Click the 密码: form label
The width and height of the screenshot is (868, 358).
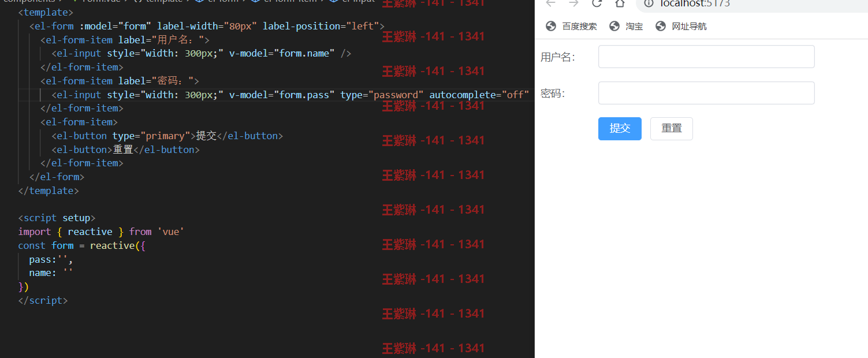pyautogui.click(x=553, y=94)
